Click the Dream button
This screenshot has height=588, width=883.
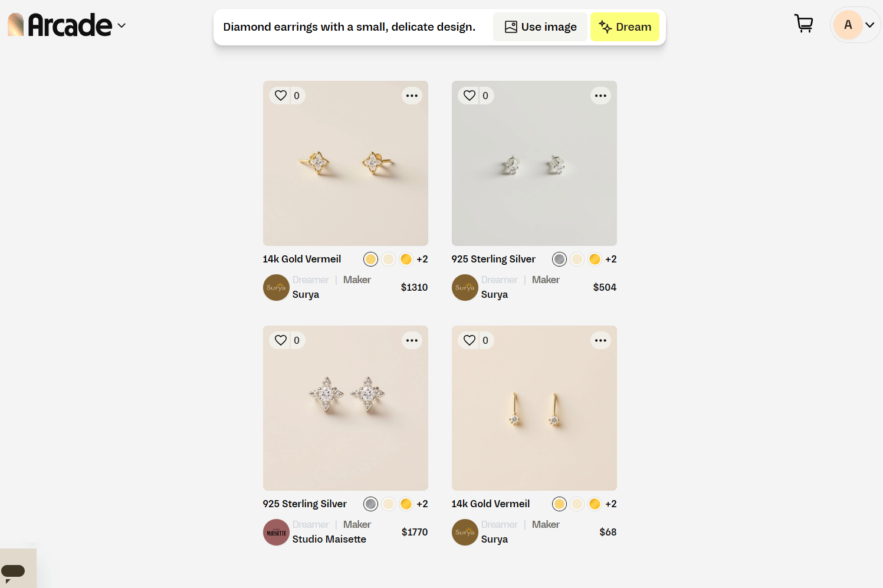click(625, 27)
